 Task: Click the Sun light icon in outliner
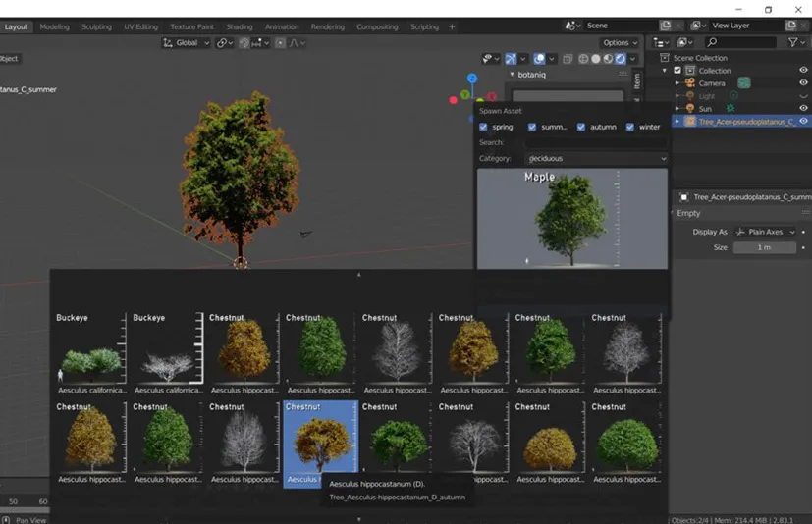pos(690,109)
